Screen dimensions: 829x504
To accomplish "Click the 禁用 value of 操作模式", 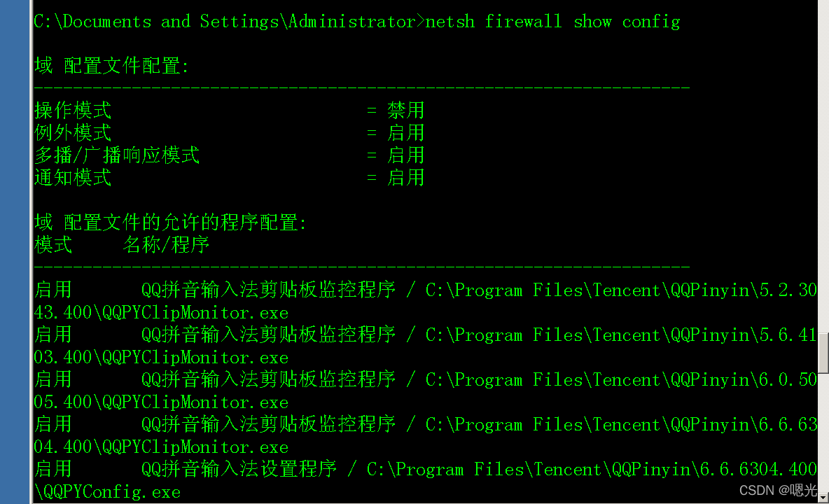I will (405, 111).
